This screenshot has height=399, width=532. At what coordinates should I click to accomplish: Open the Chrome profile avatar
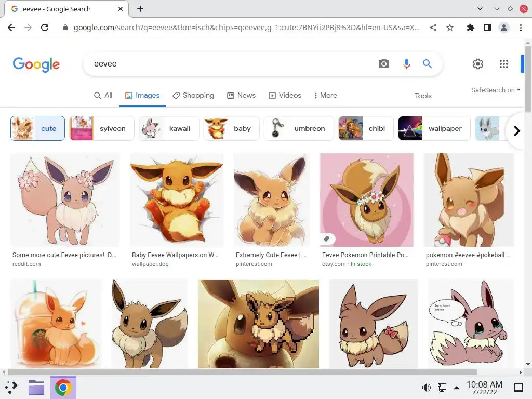(504, 28)
